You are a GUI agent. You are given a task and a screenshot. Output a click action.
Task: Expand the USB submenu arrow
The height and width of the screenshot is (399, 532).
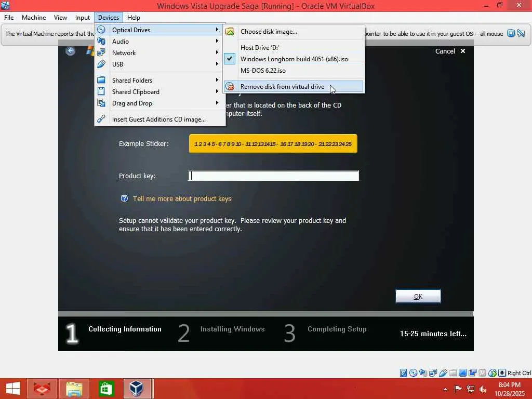coord(217,64)
